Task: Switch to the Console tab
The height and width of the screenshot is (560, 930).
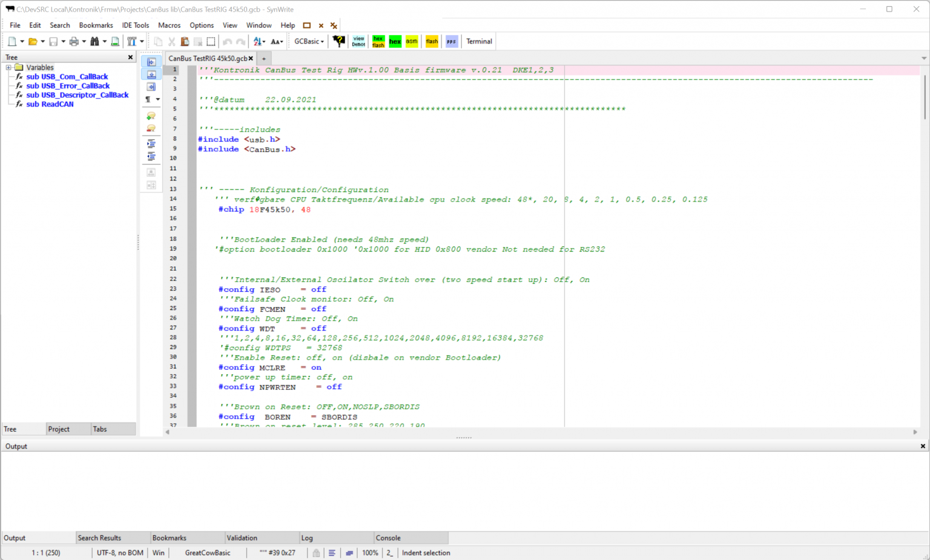Action: pos(387,538)
